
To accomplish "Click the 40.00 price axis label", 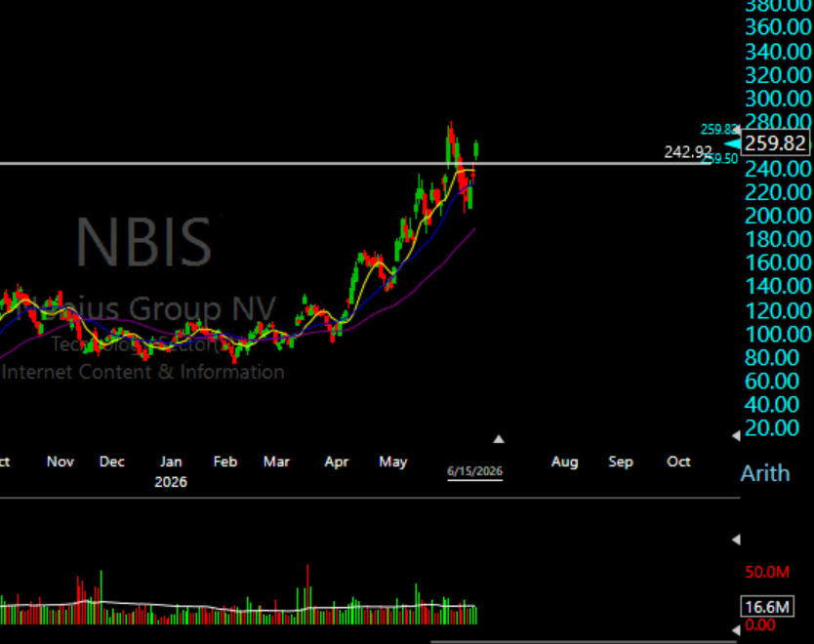I will pyautogui.click(x=771, y=405).
